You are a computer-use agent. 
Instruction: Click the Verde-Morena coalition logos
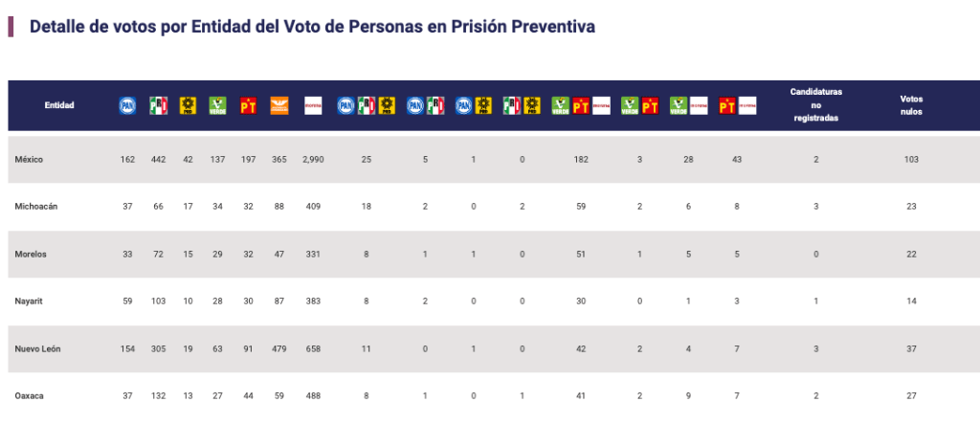tap(689, 105)
